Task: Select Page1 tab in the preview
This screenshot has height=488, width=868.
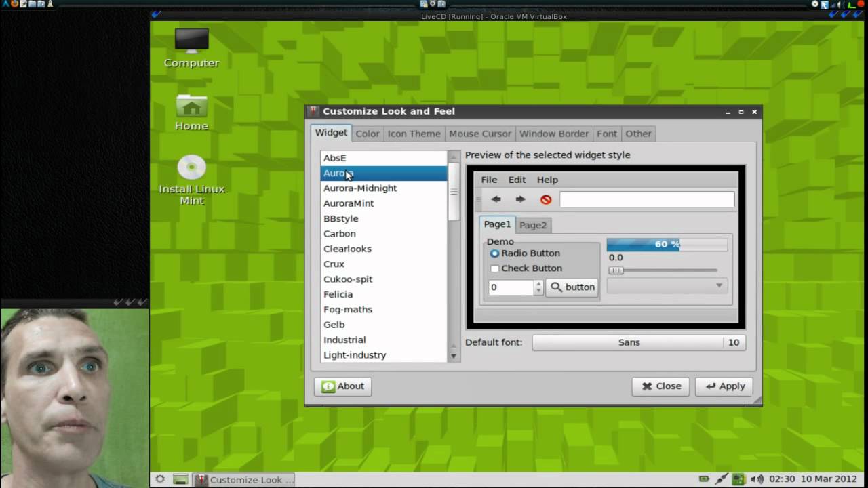Action: (497, 224)
